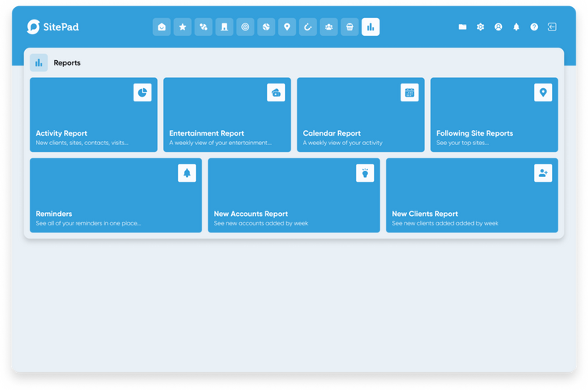Show notifications with header bell icon
Screen dimensions: 588x390
point(516,27)
